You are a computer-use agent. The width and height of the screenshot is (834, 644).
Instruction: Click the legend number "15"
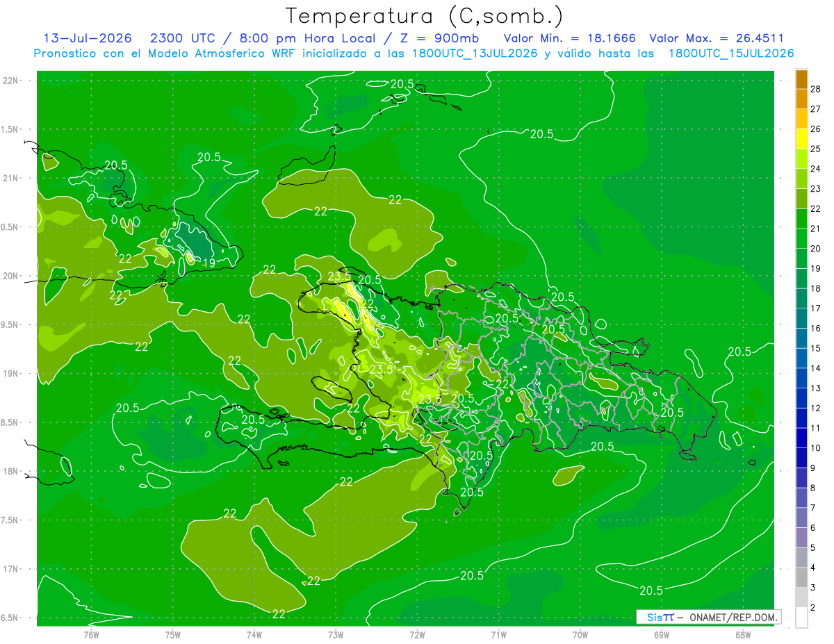point(816,349)
